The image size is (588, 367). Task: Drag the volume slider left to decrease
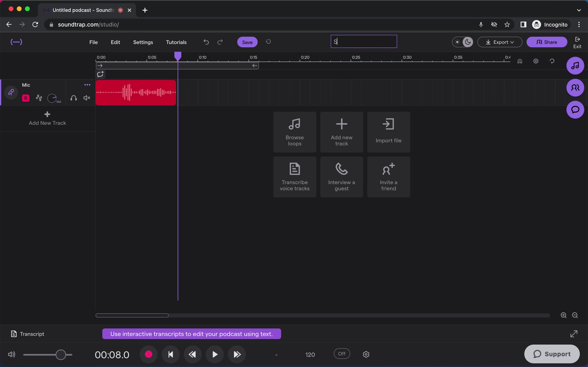tap(61, 354)
